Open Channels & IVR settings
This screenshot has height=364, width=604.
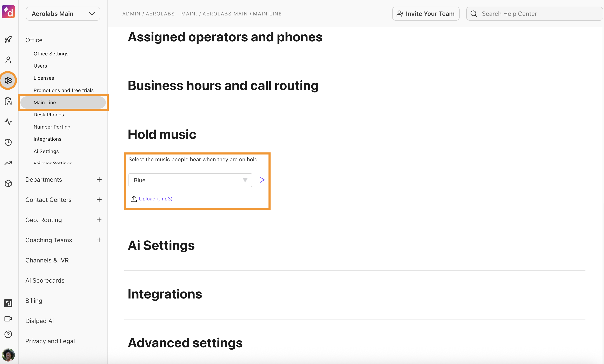click(x=47, y=260)
